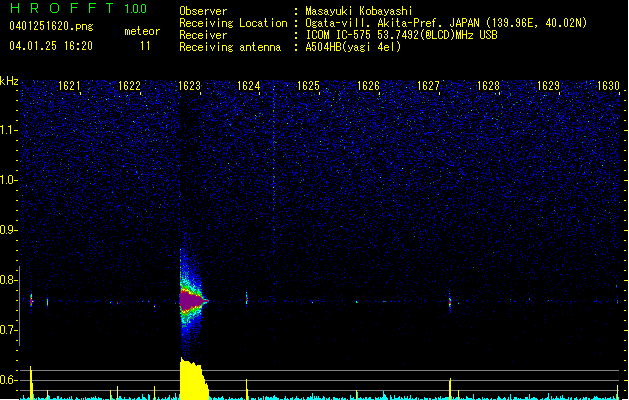
Task: Click the kHz axis unit label
Action: tap(9, 81)
